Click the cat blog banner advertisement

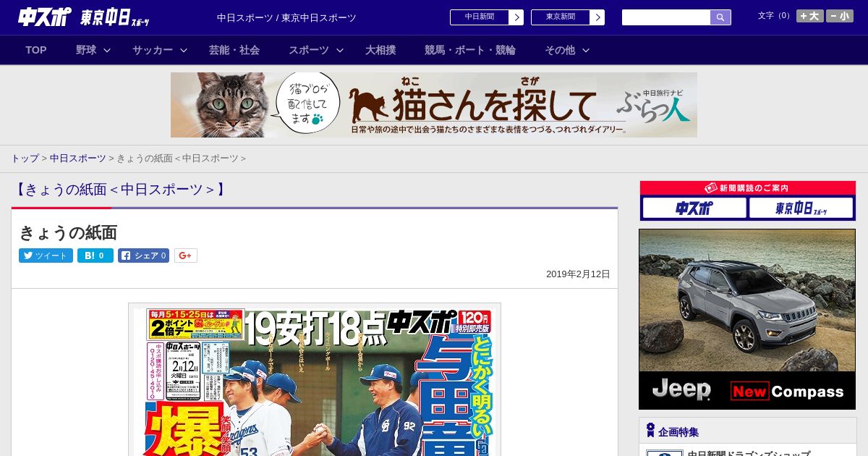pos(434,105)
